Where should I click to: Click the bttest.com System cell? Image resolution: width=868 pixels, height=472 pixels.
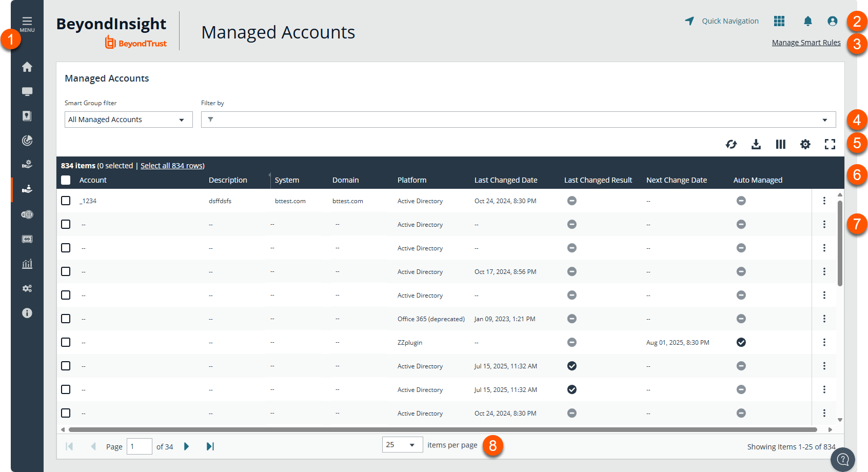(290, 201)
